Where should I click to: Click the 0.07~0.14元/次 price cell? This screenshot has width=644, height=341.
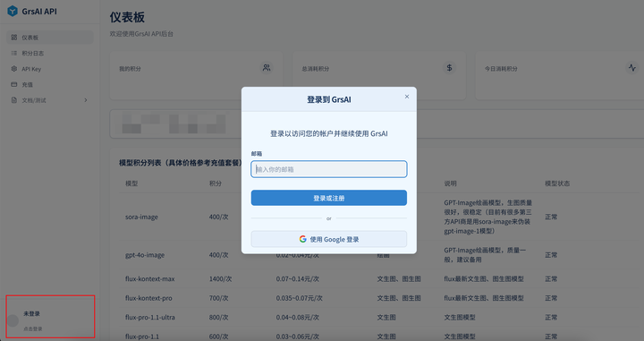297,278
